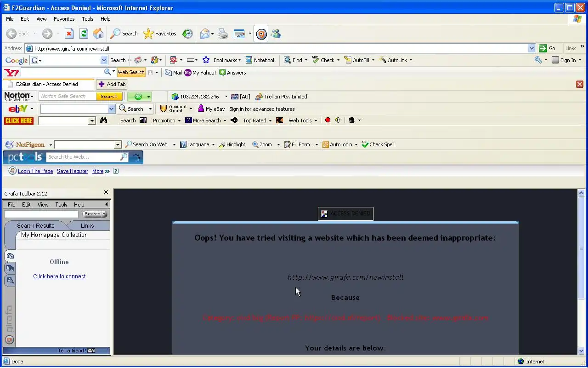Click the Norton yellow Search button
The image size is (588, 368).
109,97
